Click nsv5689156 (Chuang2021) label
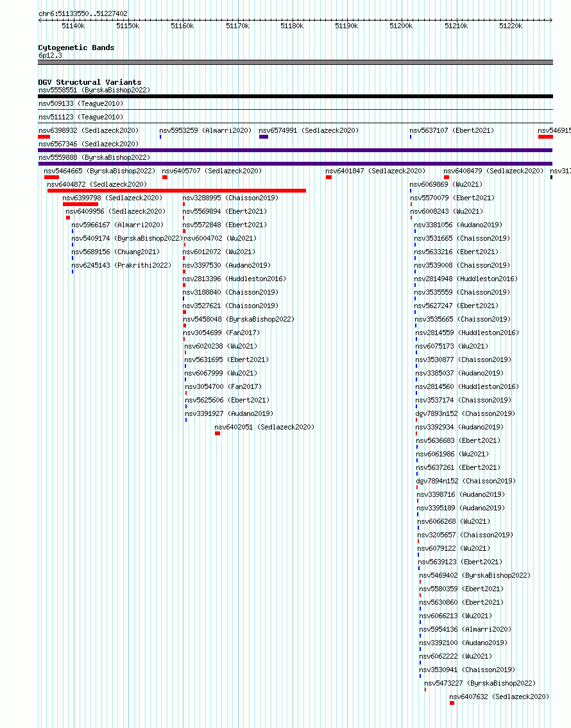 click(x=115, y=252)
